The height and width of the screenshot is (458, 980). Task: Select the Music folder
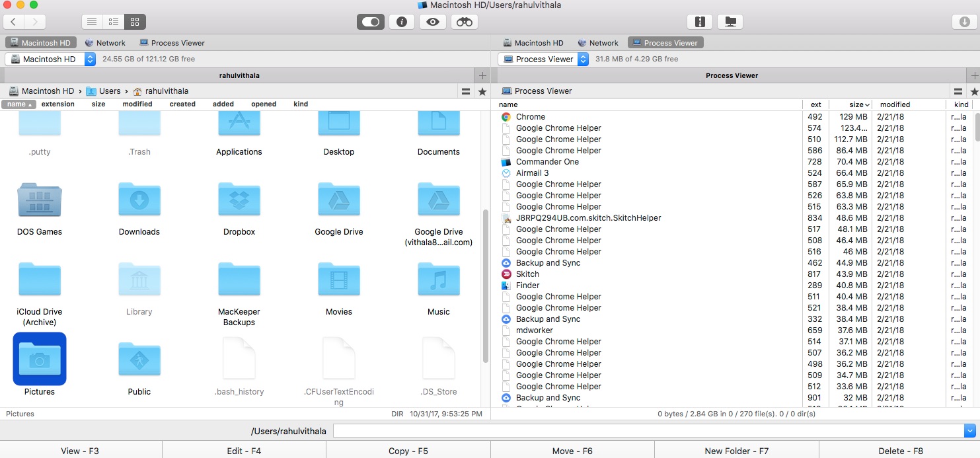[x=439, y=288]
